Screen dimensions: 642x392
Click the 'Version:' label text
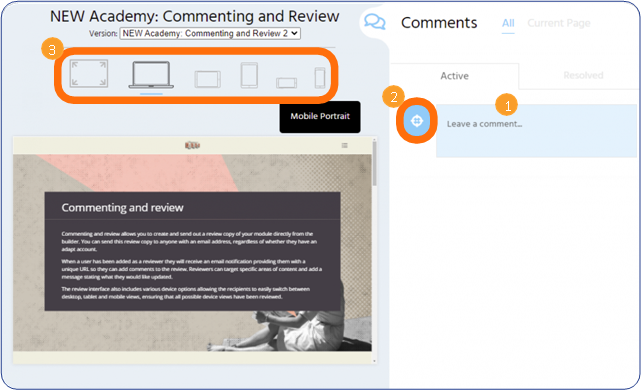[103, 34]
